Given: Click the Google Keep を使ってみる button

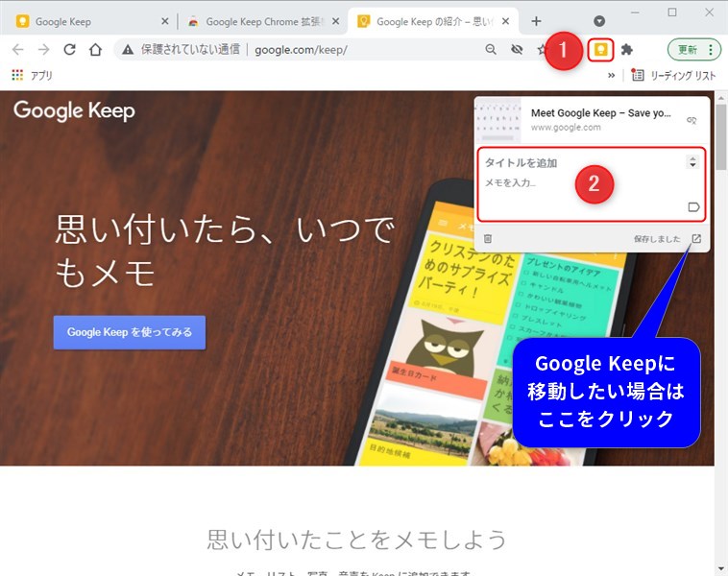Looking at the screenshot, I should tap(130, 332).
